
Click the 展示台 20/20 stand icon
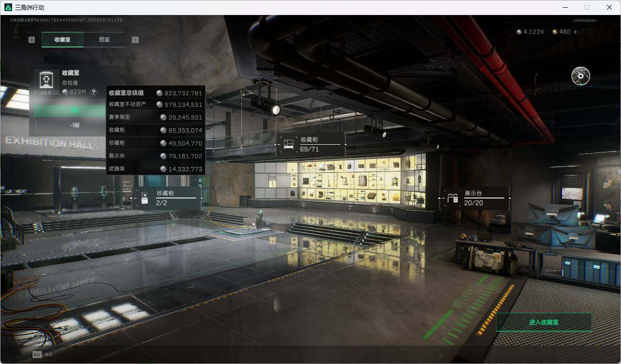point(452,198)
